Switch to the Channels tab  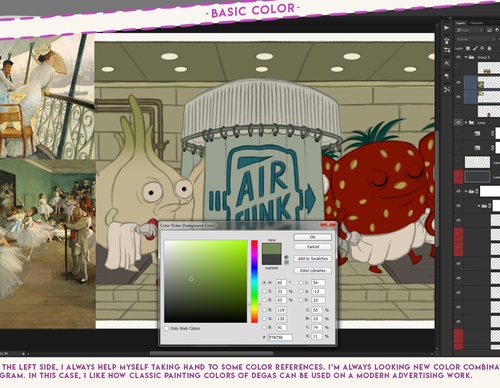pos(476,23)
